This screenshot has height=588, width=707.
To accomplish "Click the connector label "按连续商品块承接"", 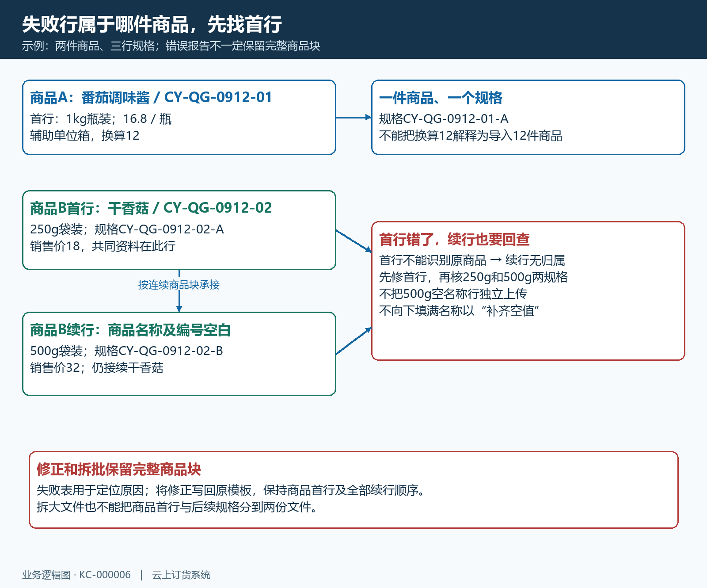I will coord(179,285).
